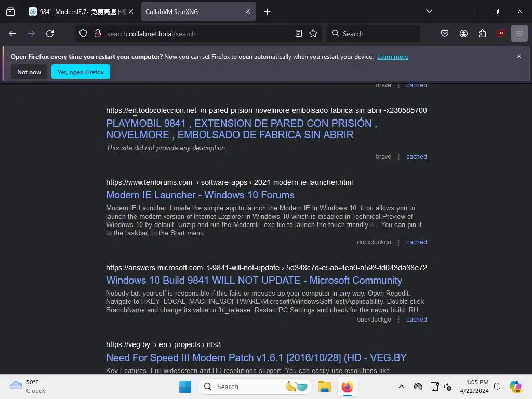Image resolution: width=532 pixels, height=399 pixels.
Task: Go back to previous page
Action: tap(12, 34)
